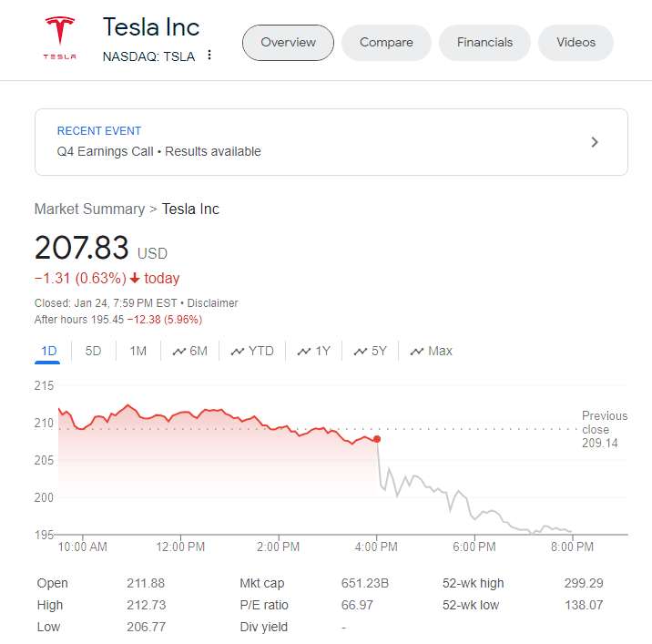Viewport: 652px width, 644px height.
Task: Go to the Videos tab
Action: (x=576, y=43)
